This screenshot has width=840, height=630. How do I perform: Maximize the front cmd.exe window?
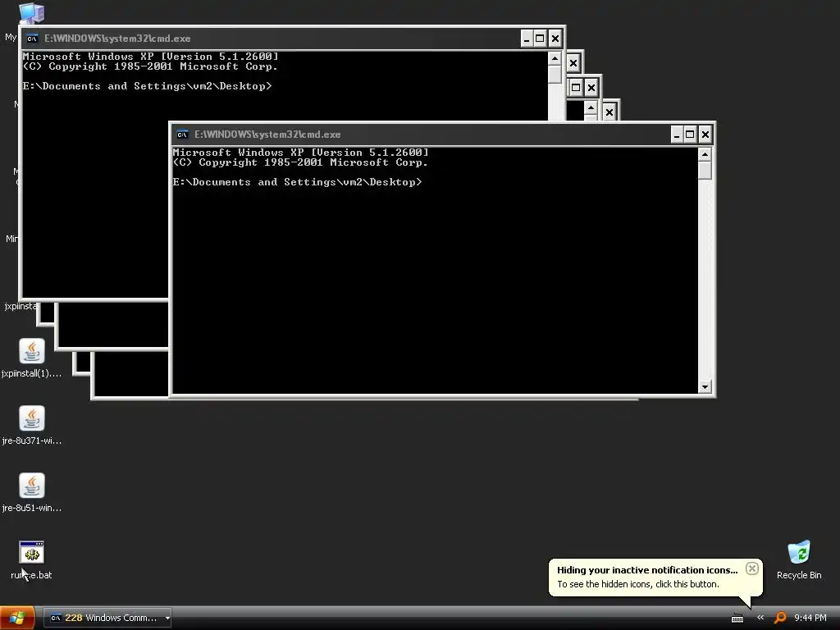tap(690, 135)
